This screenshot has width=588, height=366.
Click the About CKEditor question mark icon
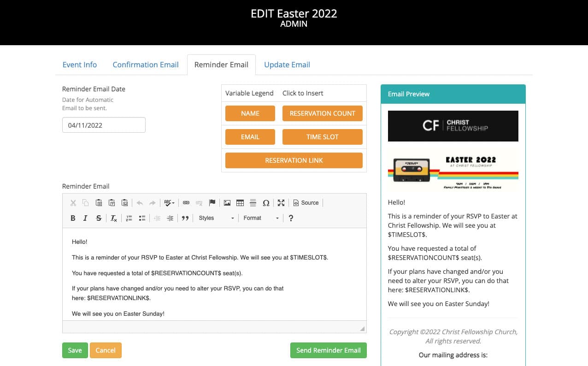point(291,218)
